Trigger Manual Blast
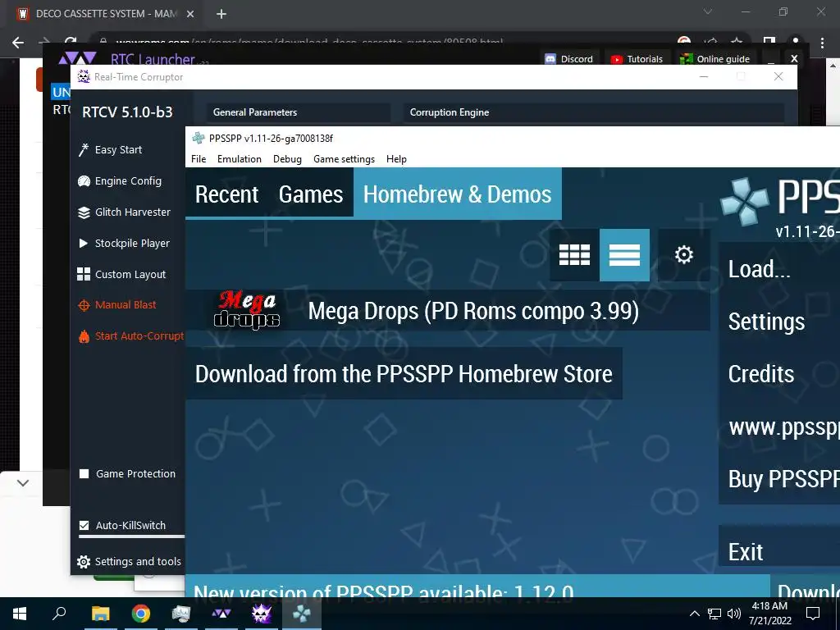 click(x=117, y=305)
